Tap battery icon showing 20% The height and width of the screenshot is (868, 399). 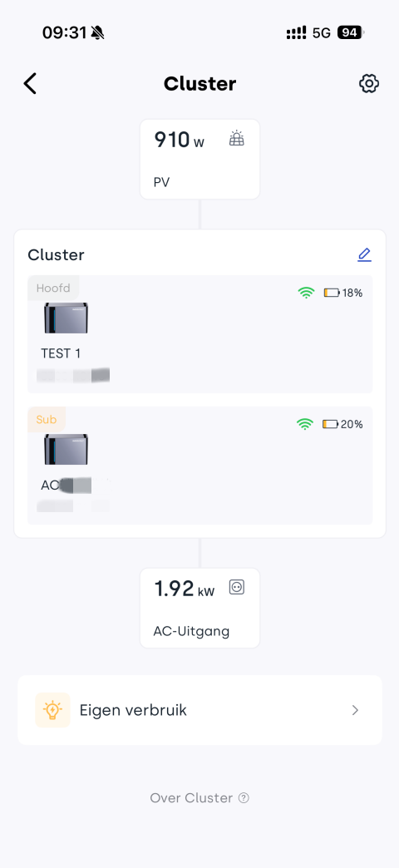click(x=330, y=424)
